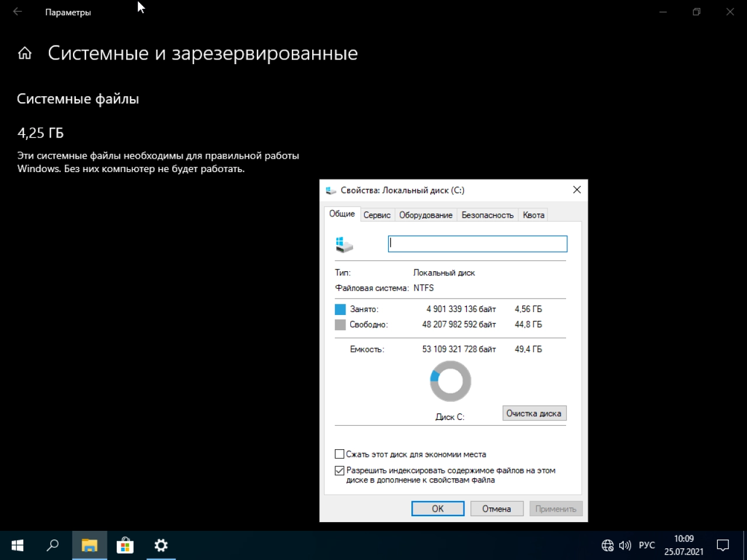Click the disk usage donut chart
Image resolution: width=747 pixels, height=560 pixels.
[x=451, y=381]
